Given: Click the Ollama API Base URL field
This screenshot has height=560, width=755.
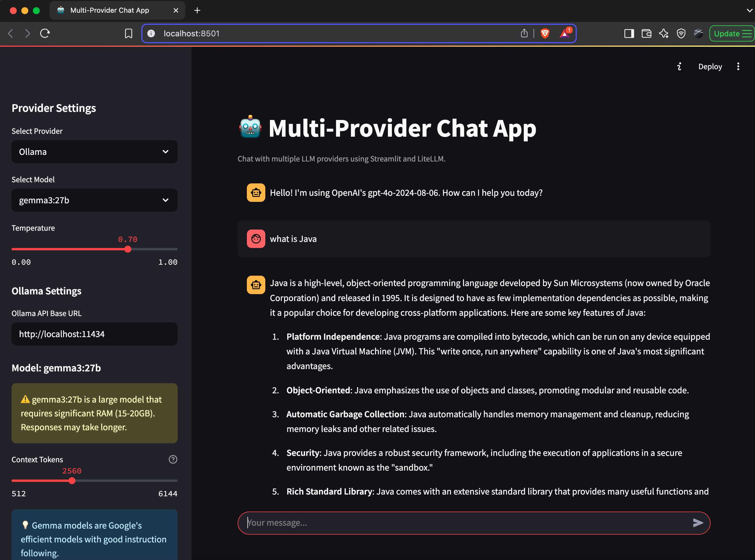Looking at the screenshot, I should (94, 334).
